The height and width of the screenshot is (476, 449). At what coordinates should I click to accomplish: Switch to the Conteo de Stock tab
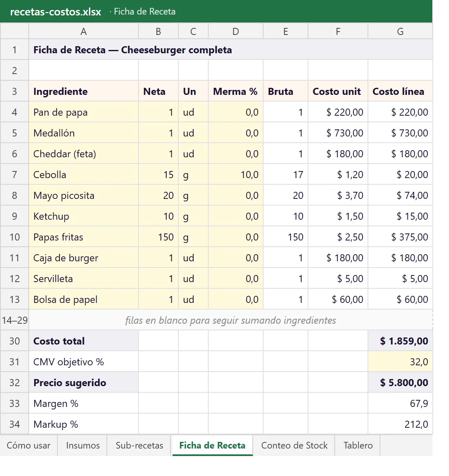pyautogui.click(x=294, y=445)
